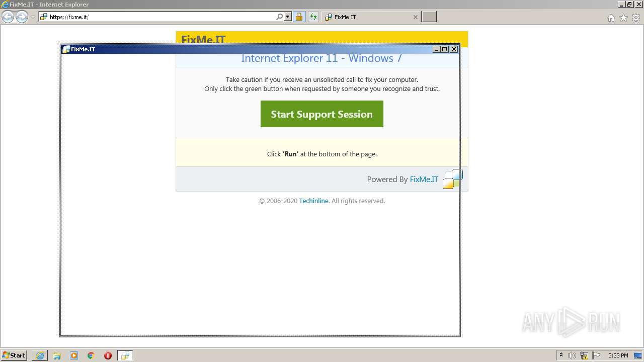Click the 'Take caution' warning text line

pyautogui.click(x=322, y=79)
